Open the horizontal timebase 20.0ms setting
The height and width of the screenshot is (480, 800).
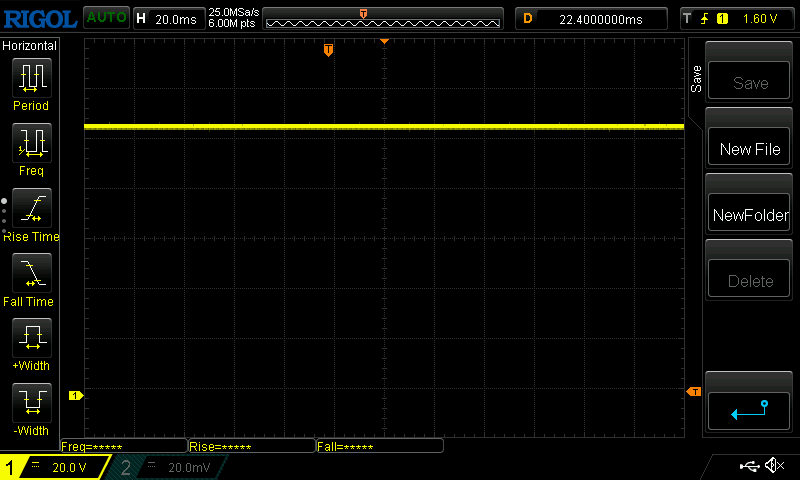click(x=169, y=19)
